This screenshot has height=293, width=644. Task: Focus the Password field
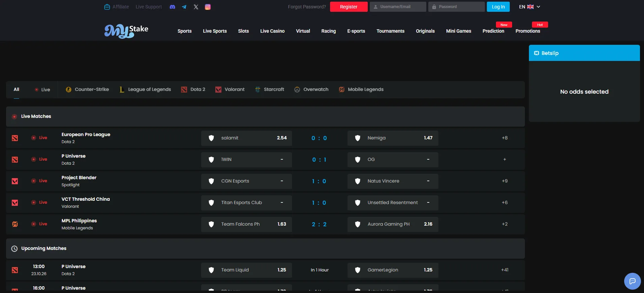click(x=456, y=7)
